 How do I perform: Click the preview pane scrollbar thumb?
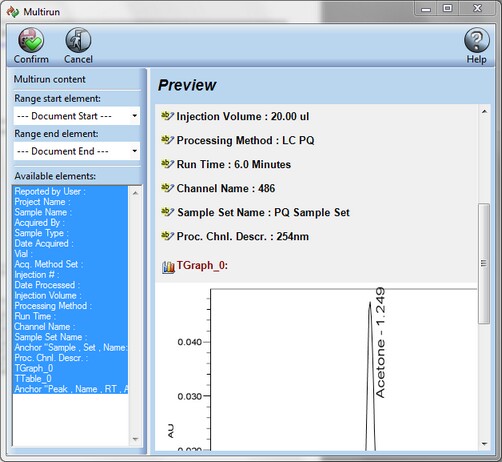click(484, 263)
